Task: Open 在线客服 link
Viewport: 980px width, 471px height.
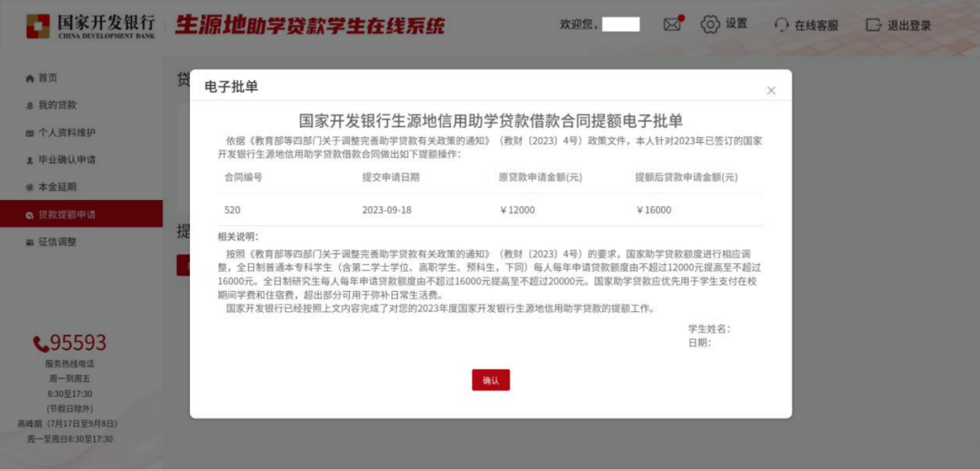Action: click(x=816, y=25)
